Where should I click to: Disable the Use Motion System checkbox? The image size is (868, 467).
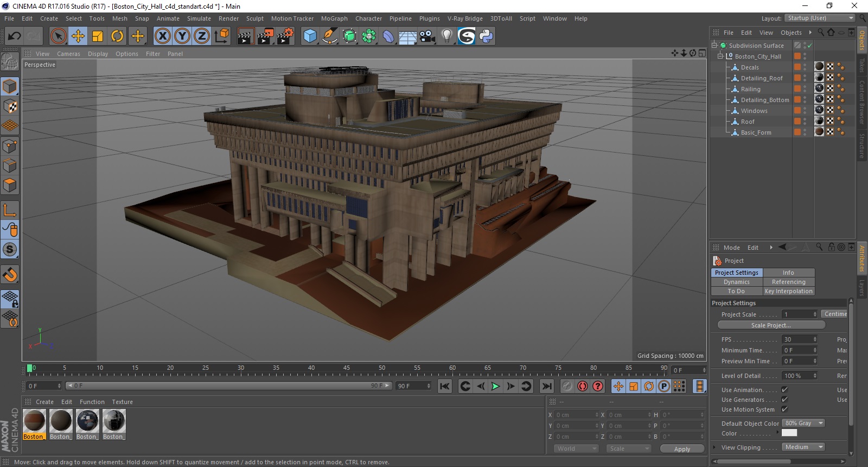pos(784,409)
